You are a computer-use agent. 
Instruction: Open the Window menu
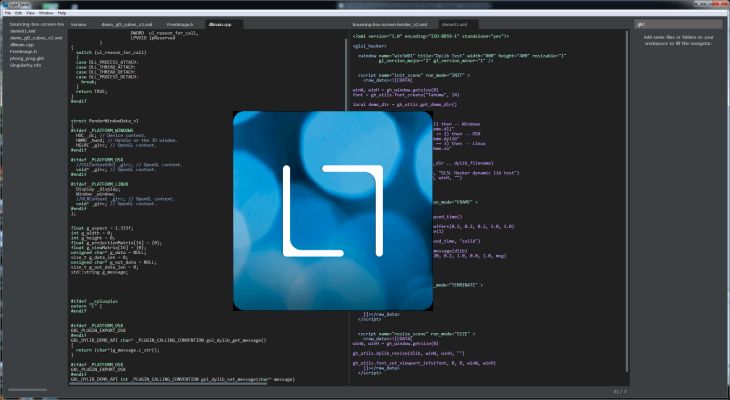[x=46, y=13]
